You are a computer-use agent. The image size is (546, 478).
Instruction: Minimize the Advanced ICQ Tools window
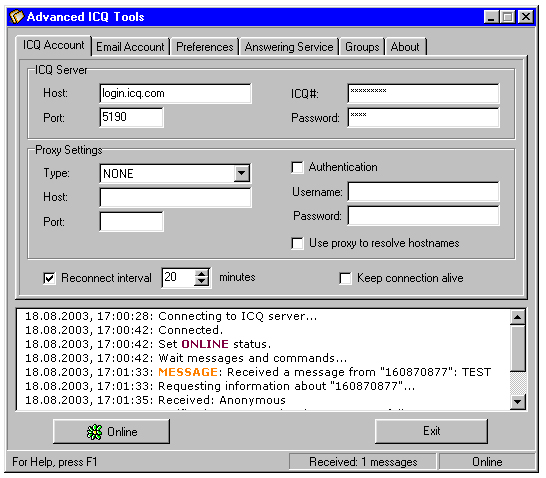[x=491, y=17]
